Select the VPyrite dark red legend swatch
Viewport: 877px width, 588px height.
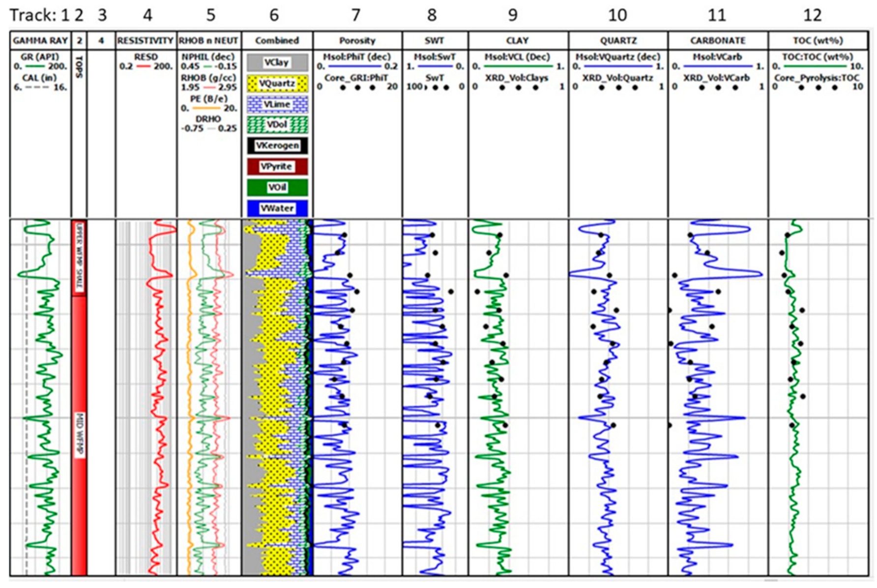(x=277, y=167)
